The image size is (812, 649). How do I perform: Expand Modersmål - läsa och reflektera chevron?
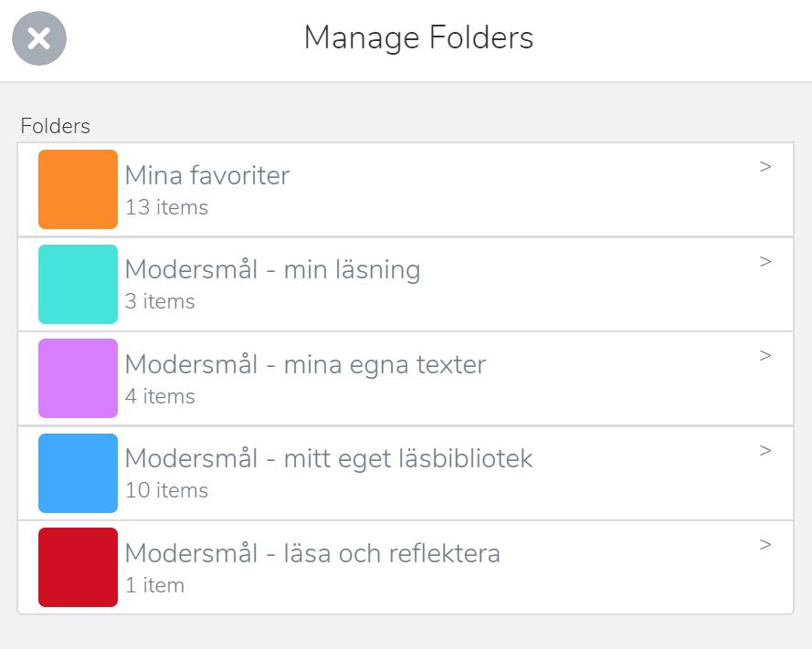(765, 545)
